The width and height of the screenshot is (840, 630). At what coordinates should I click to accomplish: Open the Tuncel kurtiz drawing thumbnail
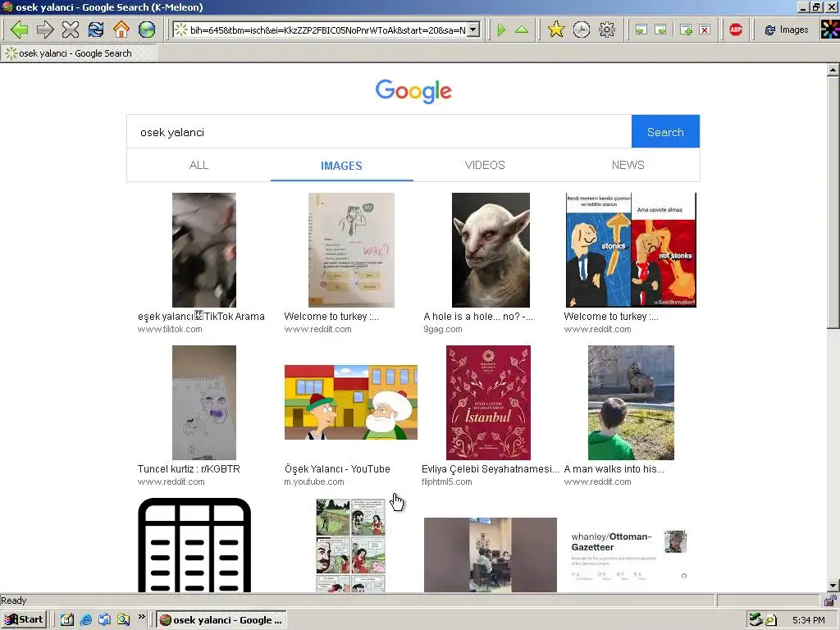coord(204,403)
